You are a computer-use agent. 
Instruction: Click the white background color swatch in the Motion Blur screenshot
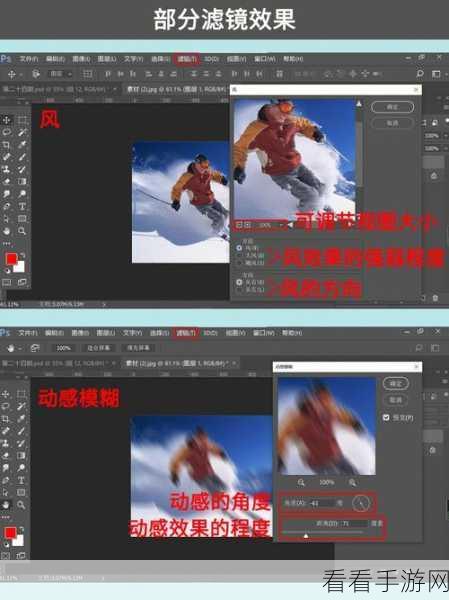pos(19,541)
